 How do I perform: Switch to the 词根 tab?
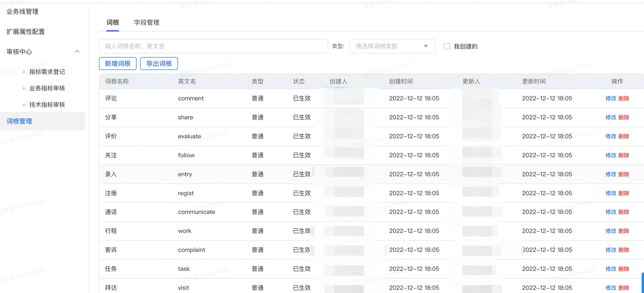coord(113,23)
